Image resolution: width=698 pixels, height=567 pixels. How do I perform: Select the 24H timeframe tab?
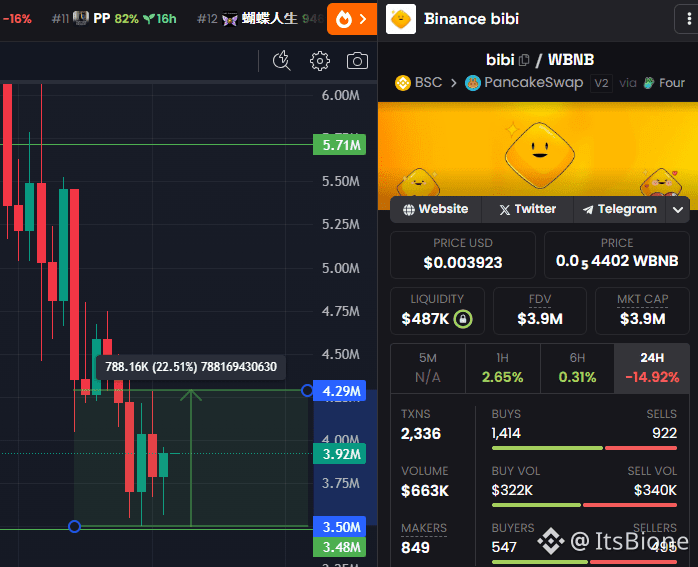[652, 368]
